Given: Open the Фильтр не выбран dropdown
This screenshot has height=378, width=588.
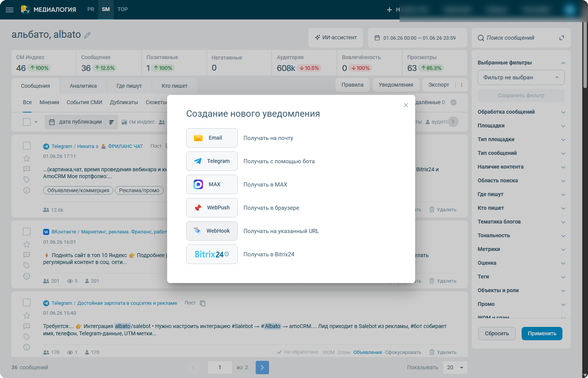Looking at the screenshot, I should coord(521,77).
